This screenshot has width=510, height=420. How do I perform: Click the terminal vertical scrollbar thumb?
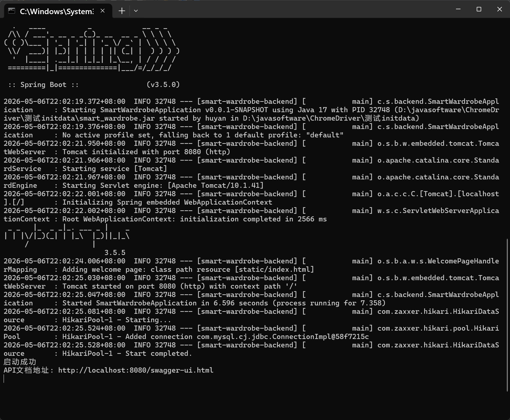point(508,315)
